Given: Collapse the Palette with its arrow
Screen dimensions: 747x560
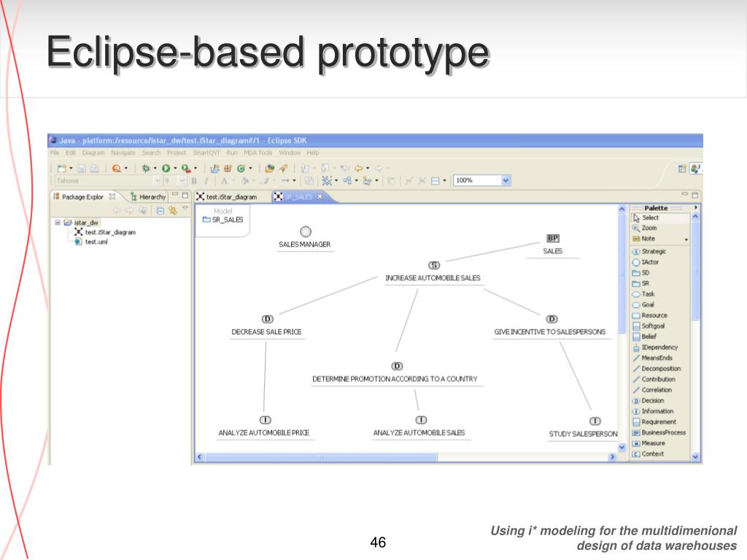Looking at the screenshot, I should pos(695,208).
